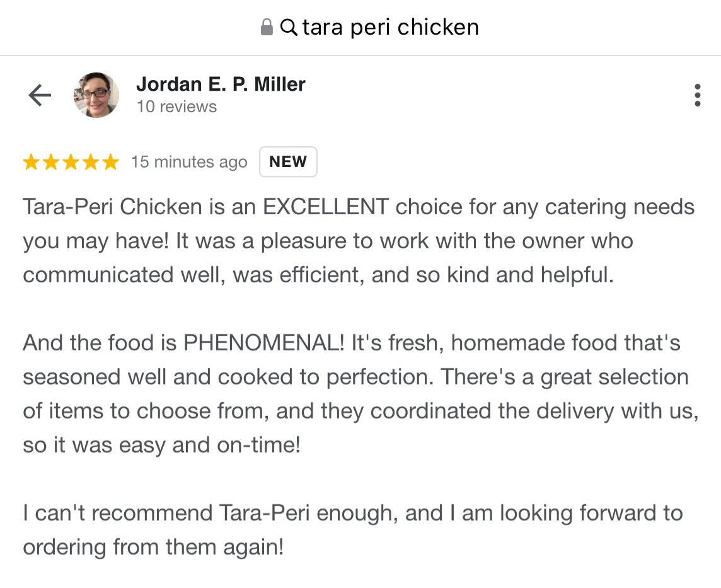Focus the "tara peri chicken" address bar text

pos(390,27)
